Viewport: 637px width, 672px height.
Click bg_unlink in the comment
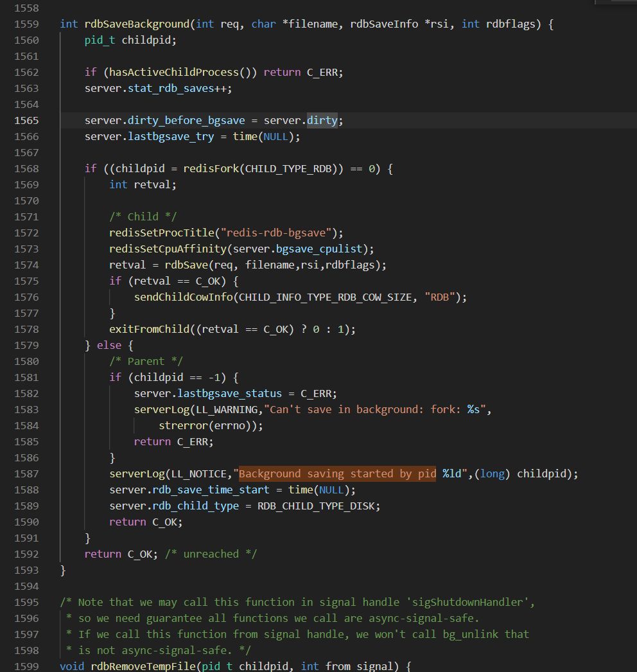(471, 635)
